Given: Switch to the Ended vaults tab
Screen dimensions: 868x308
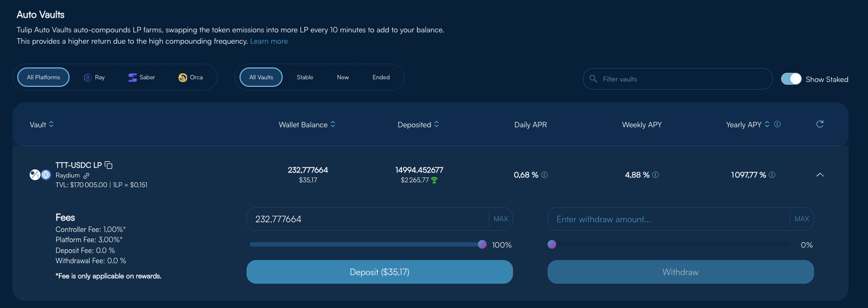Looking at the screenshot, I should (x=381, y=77).
